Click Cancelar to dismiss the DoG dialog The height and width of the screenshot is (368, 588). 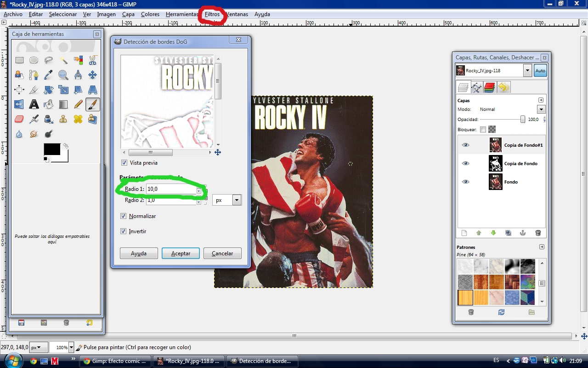(222, 253)
